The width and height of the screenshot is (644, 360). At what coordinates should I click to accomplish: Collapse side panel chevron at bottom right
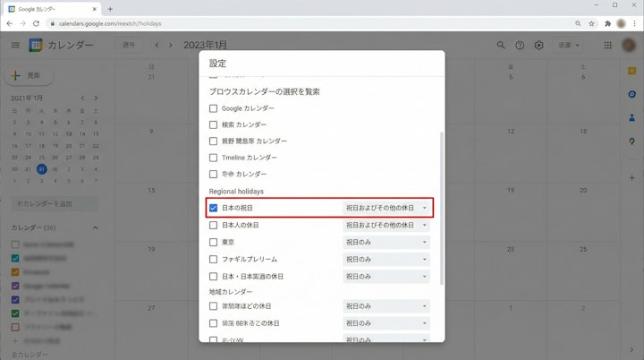point(631,350)
